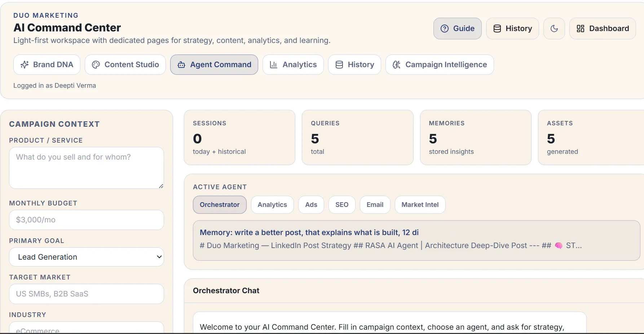Click the 'Logged in as Deepti Verma' text
This screenshot has height=334, width=644.
pos(55,86)
